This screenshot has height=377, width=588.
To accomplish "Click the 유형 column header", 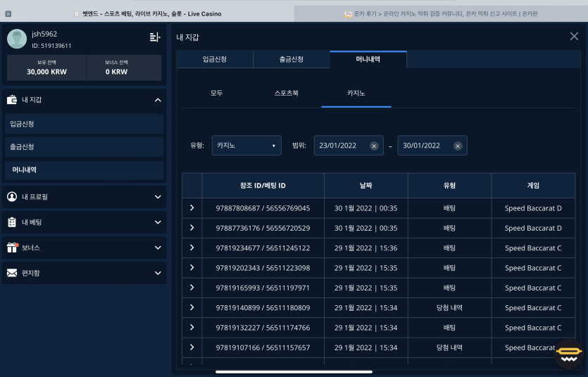I will [449, 185].
